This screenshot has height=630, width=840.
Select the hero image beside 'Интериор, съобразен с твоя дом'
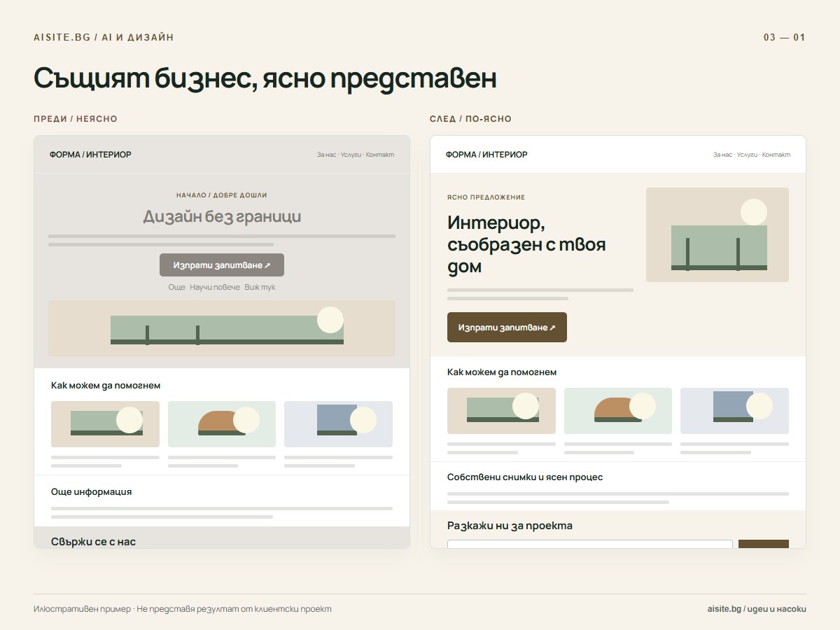pos(717,234)
